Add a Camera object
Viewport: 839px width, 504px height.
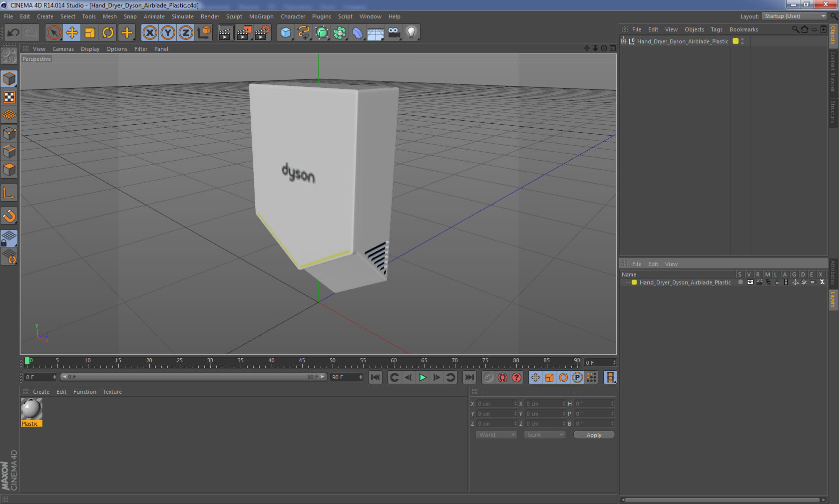(x=394, y=33)
